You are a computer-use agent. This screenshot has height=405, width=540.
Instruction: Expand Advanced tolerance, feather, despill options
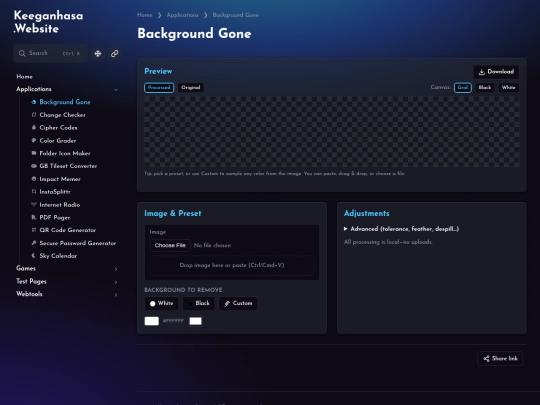pos(401,229)
